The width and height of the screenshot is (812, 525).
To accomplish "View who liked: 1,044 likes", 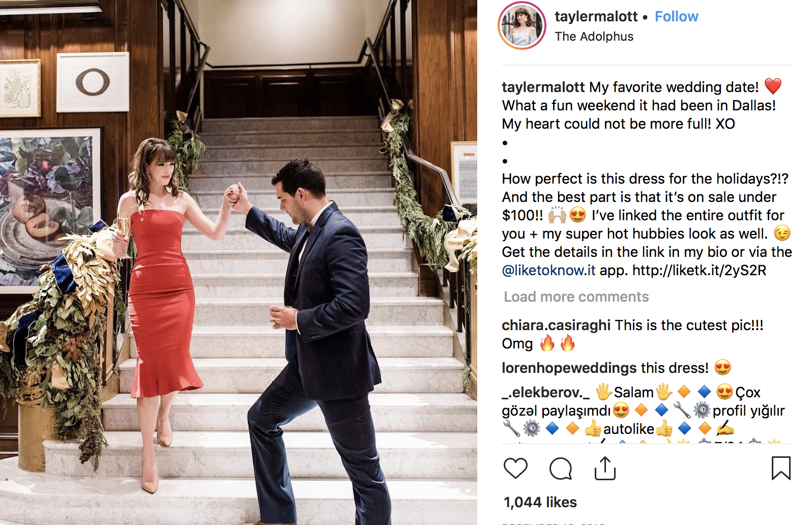I will 540,502.
